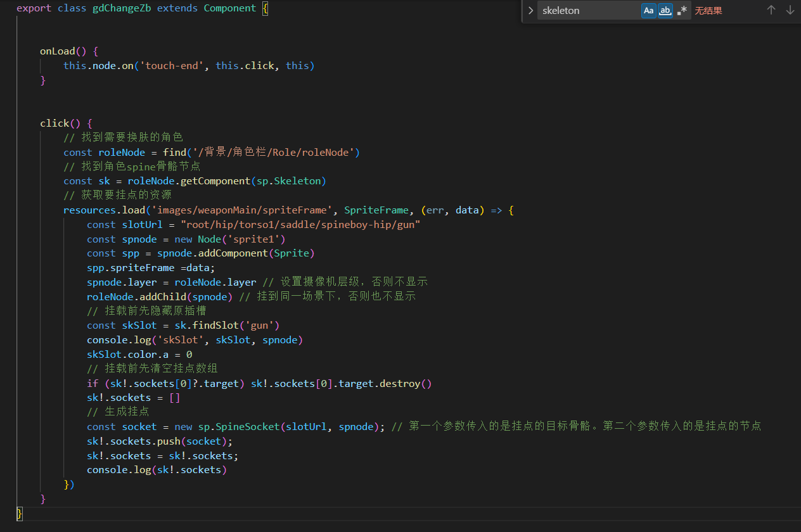Expand the replace toggle chevron
Screen dimensions: 801x532
530,10
